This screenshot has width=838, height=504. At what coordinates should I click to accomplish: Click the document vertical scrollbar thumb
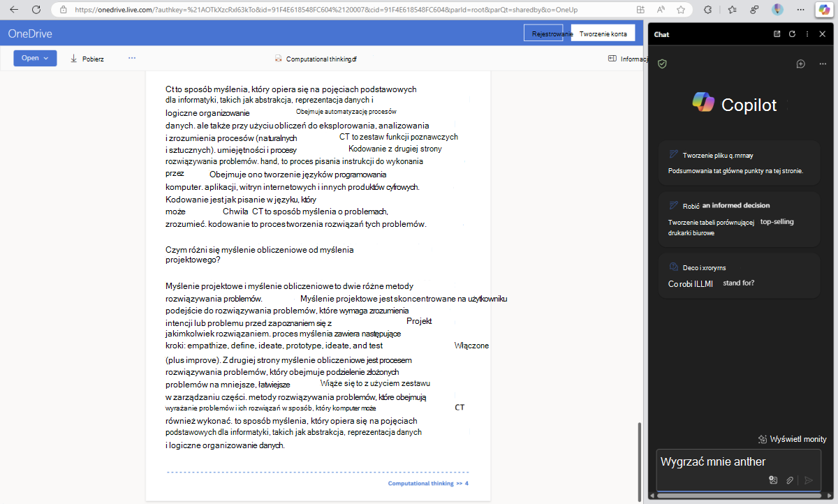[640, 461]
